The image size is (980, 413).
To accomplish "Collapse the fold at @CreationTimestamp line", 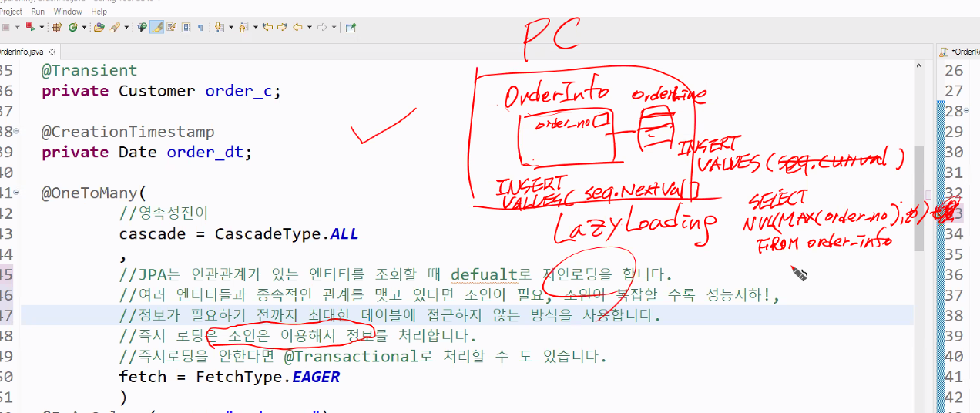I will pyautogui.click(x=17, y=132).
